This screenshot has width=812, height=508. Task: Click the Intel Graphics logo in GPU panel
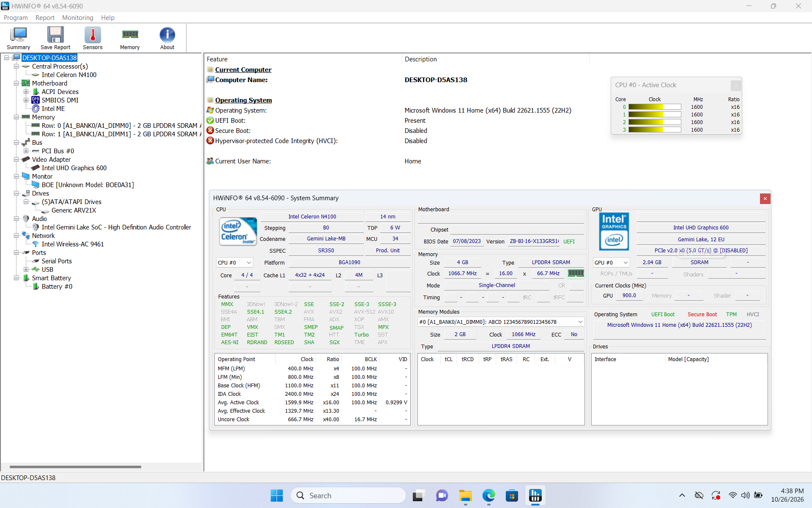[x=614, y=232]
